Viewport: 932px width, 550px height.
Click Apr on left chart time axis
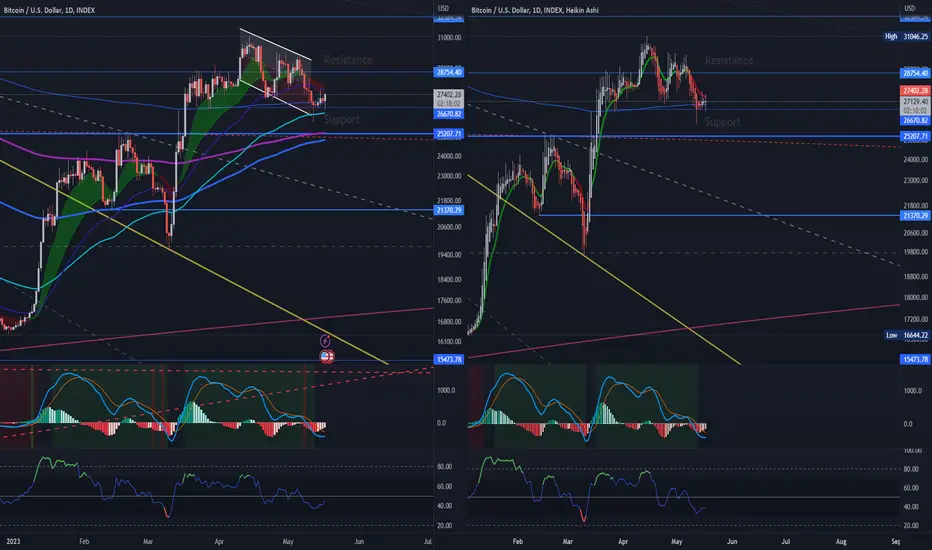point(219,541)
